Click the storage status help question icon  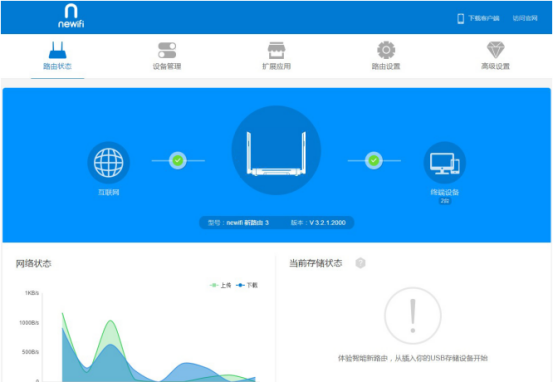coord(360,263)
